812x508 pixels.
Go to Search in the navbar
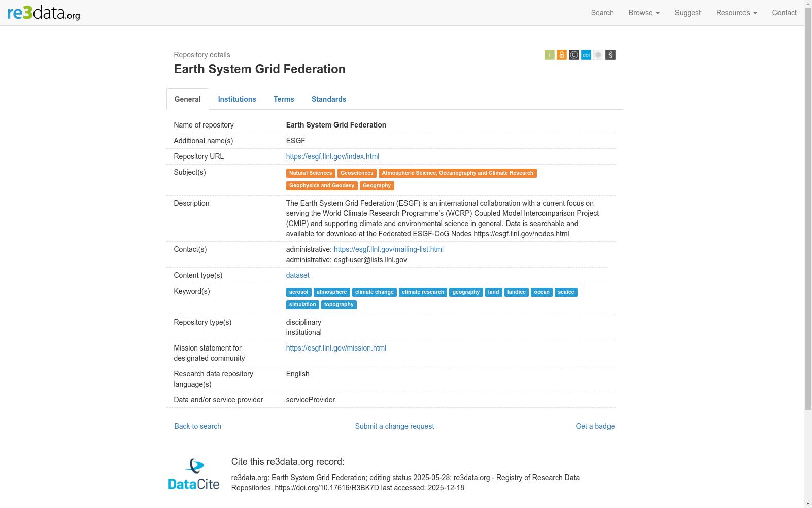coord(602,13)
